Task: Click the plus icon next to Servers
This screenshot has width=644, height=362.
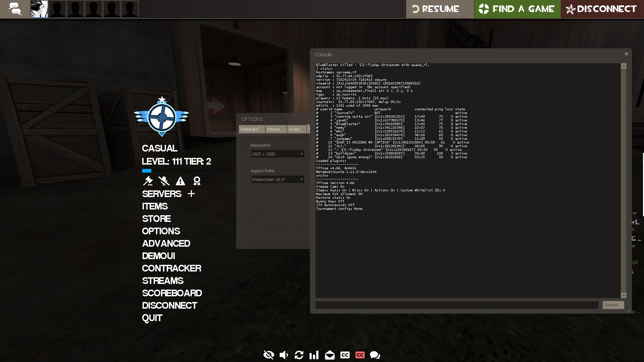Action: (x=191, y=194)
